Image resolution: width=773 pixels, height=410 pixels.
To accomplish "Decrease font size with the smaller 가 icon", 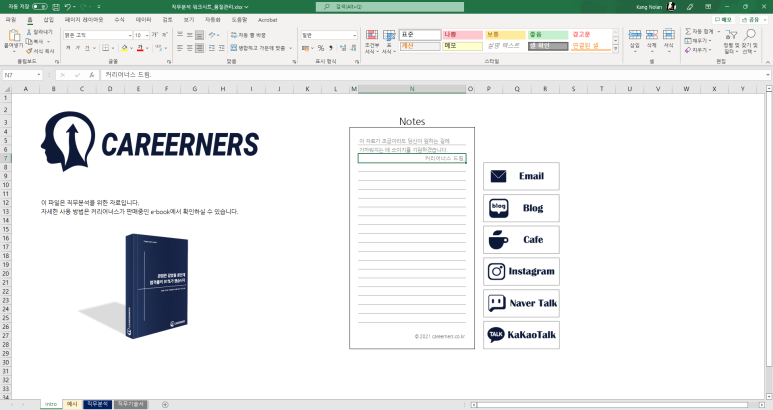I will [x=164, y=35].
